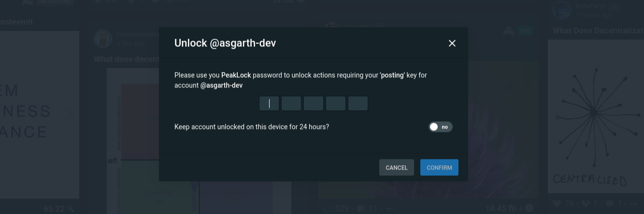Click the 18.45 payout value
This screenshot has width=644, height=214.
click(x=495, y=209)
